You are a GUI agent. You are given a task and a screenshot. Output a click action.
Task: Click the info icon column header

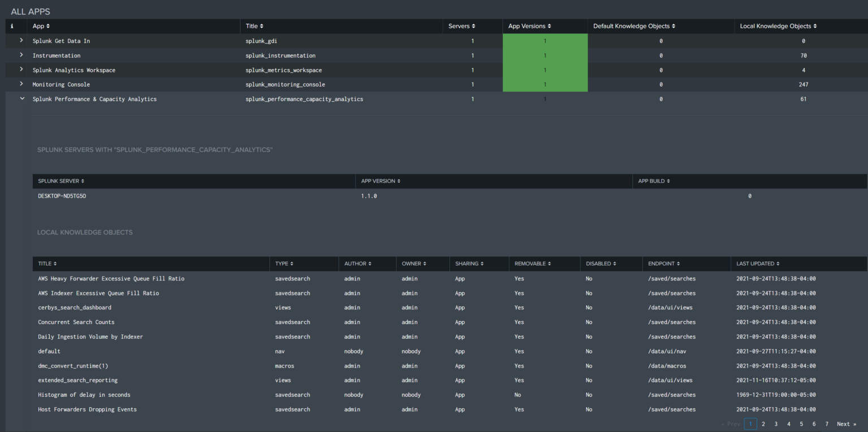(12, 26)
